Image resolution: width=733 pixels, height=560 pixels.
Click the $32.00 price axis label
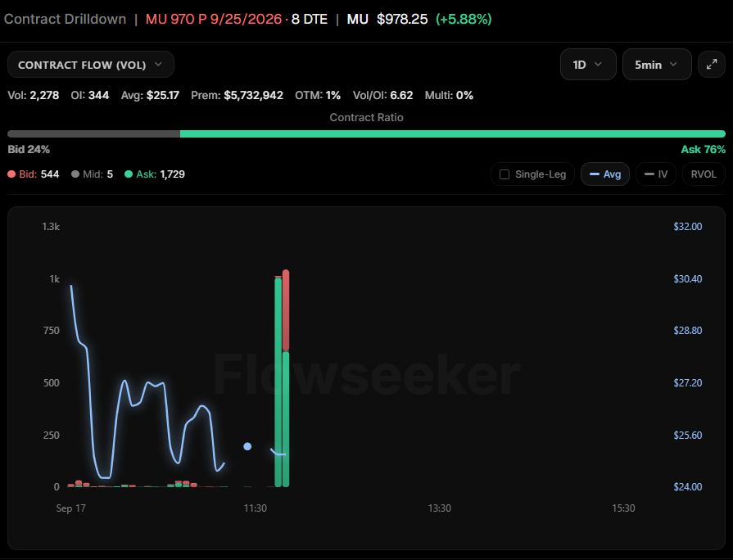point(688,227)
